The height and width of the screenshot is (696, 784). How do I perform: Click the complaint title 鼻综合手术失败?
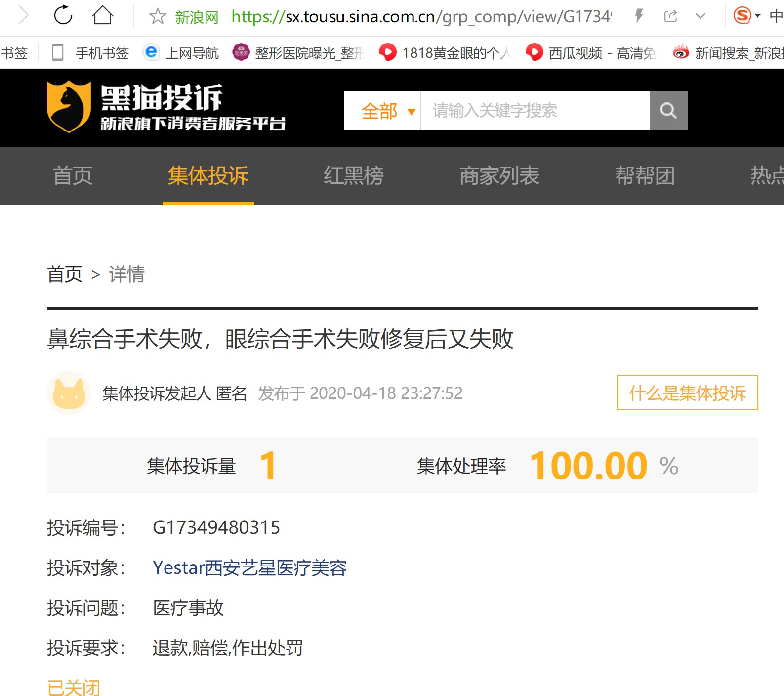(280, 339)
